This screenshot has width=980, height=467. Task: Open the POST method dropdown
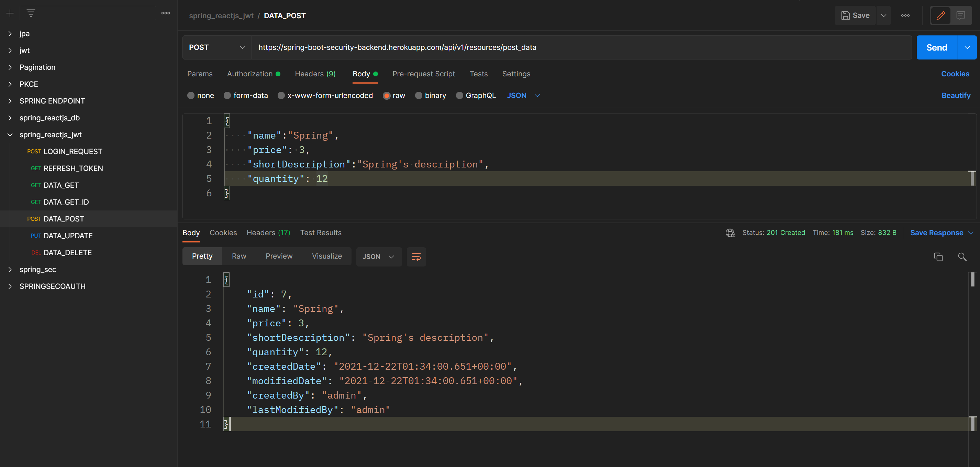pyautogui.click(x=217, y=47)
